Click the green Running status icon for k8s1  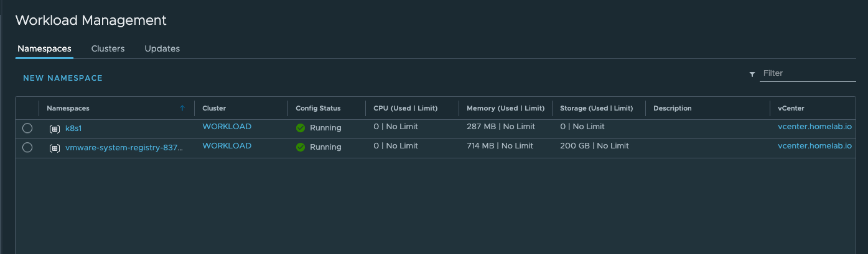[x=301, y=128]
